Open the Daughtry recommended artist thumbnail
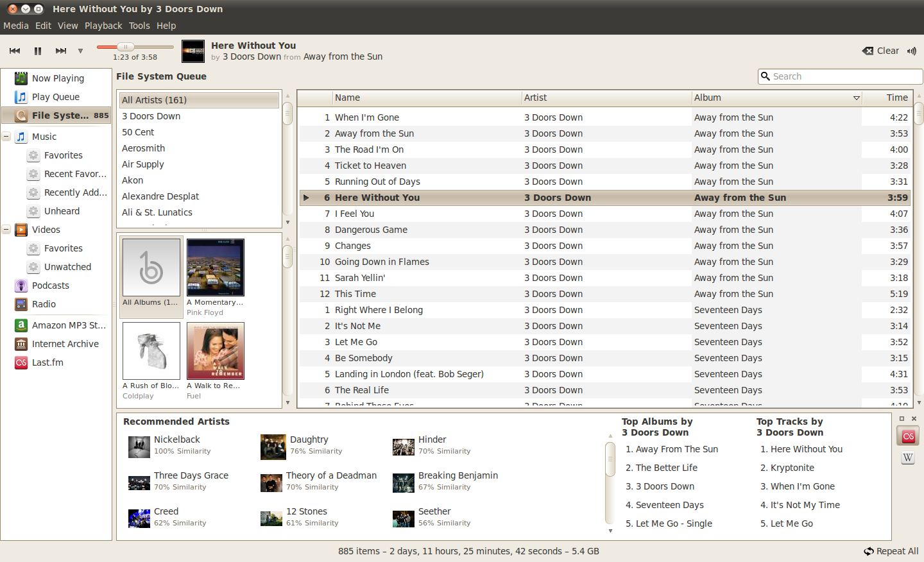Screen dimensions: 924x562 pos(273,447)
